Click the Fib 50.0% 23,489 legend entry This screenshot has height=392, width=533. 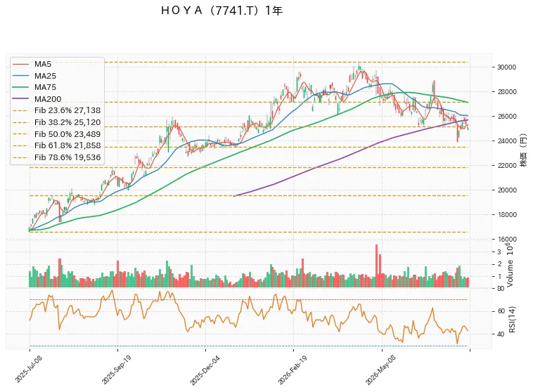tap(56, 134)
